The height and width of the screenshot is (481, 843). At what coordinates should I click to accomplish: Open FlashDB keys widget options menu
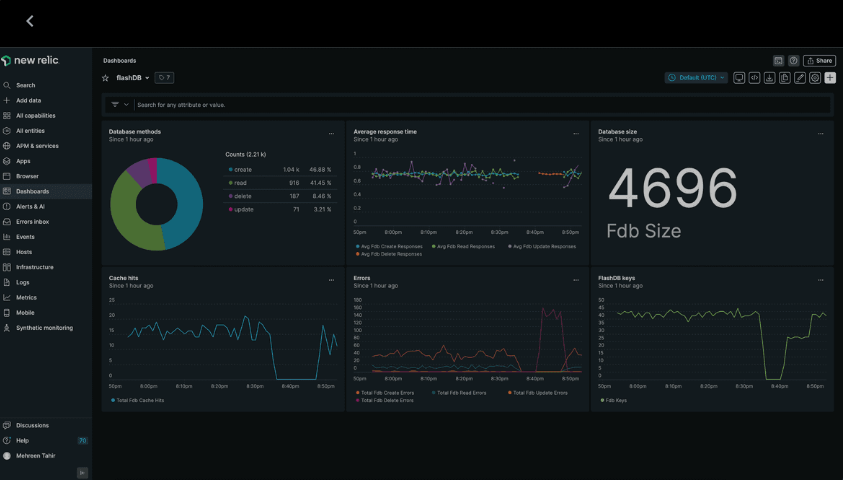[820, 281]
